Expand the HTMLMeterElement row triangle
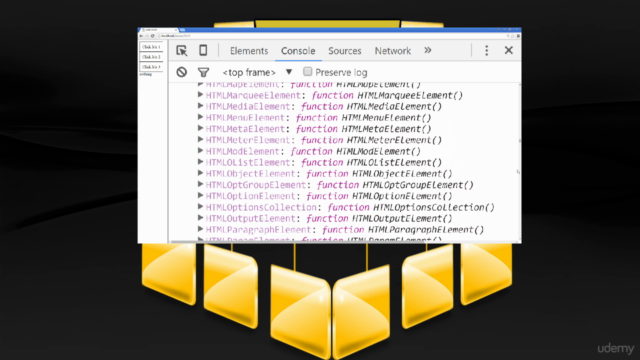 tap(200, 140)
